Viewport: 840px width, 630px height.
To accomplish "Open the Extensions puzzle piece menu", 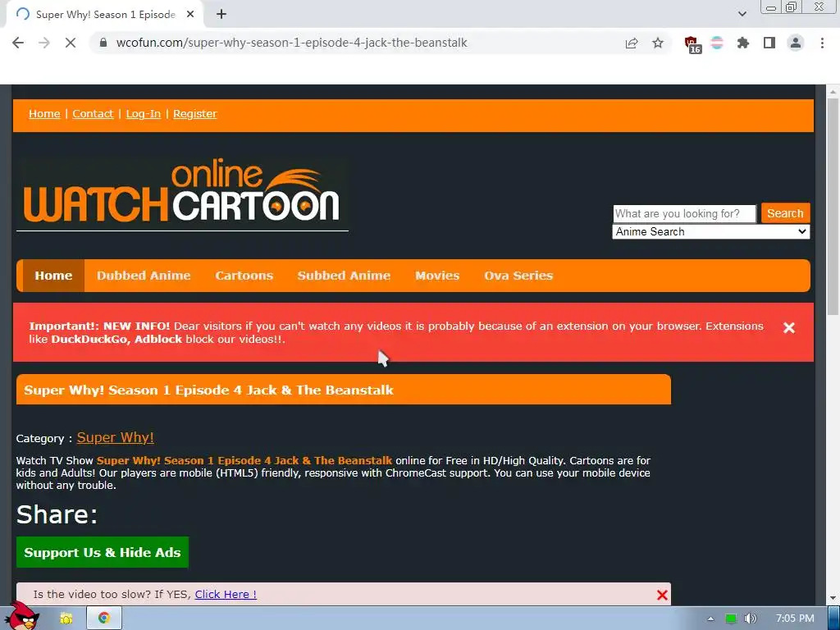I will click(743, 43).
